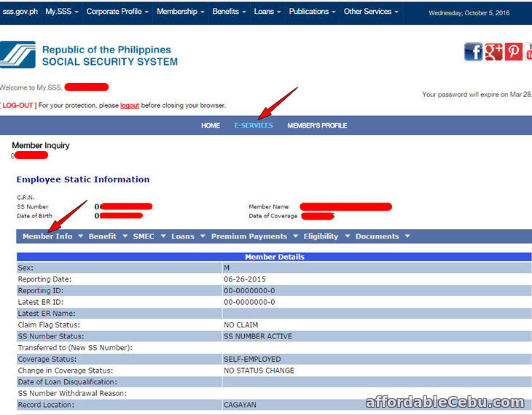Click the SS Number Status: label

coord(51,336)
